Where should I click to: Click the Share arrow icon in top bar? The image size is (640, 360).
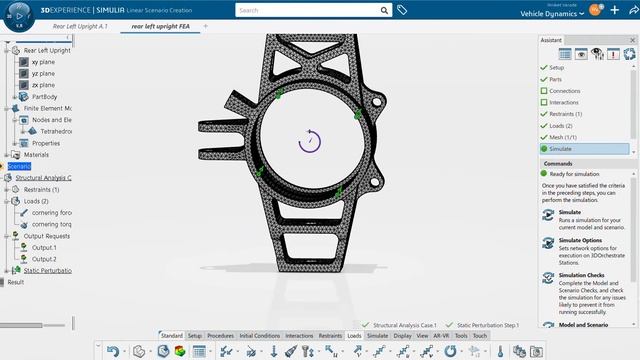point(633,10)
